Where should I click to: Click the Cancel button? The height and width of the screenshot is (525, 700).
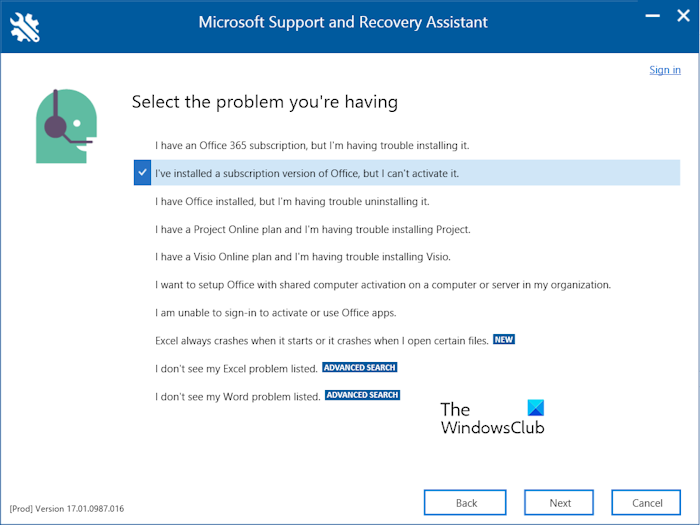tap(648, 503)
